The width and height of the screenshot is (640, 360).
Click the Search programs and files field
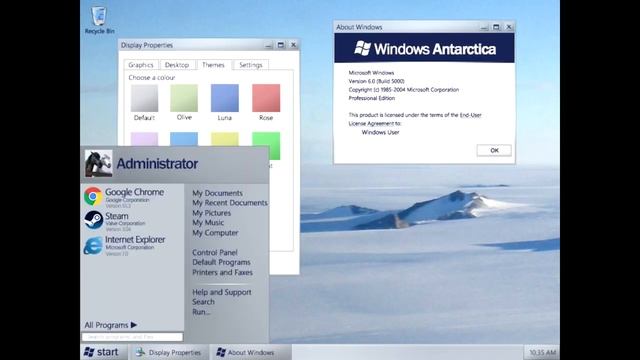(132, 337)
